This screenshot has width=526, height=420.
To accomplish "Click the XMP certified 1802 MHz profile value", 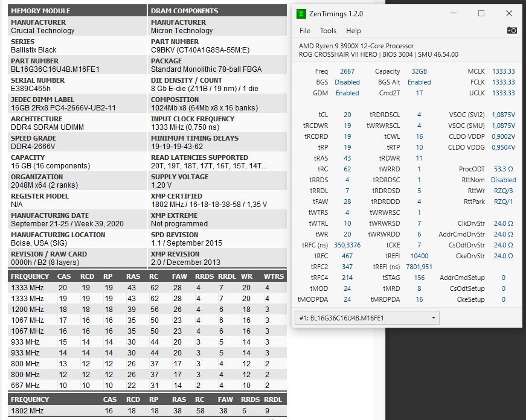I will pyautogui.click(x=209, y=205).
